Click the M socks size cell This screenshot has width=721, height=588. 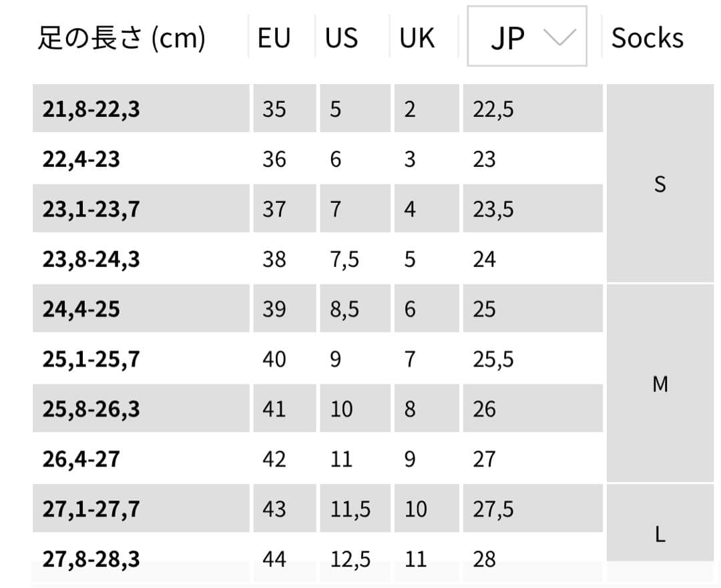coord(660,384)
